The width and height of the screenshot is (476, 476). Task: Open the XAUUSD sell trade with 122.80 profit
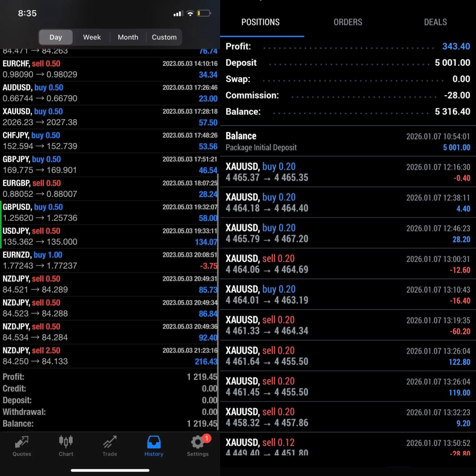[x=348, y=356]
